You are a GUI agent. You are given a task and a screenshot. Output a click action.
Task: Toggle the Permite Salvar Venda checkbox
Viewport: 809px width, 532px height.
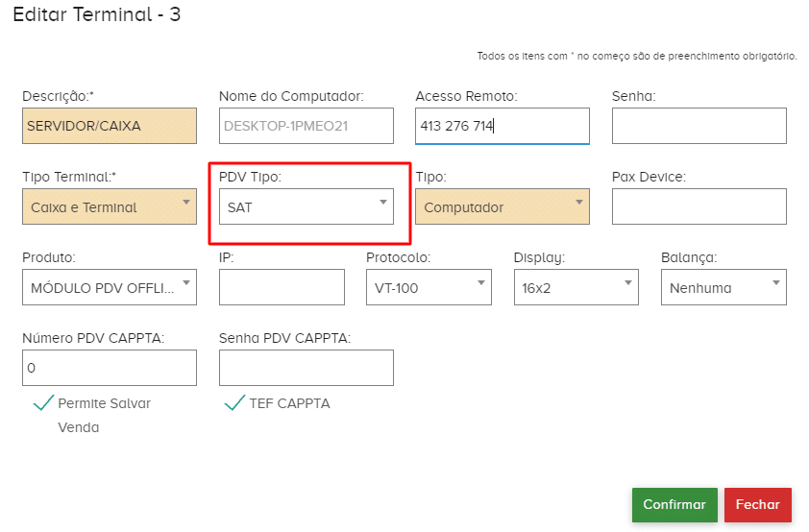click(x=43, y=403)
